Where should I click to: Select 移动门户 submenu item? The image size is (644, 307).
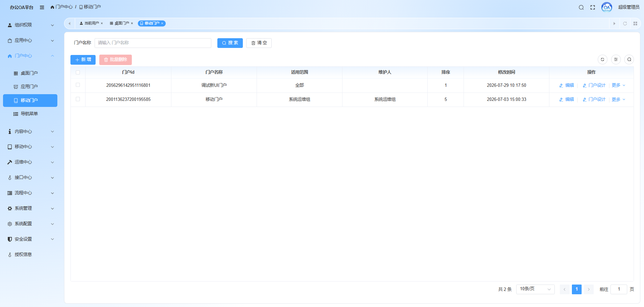[30, 100]
